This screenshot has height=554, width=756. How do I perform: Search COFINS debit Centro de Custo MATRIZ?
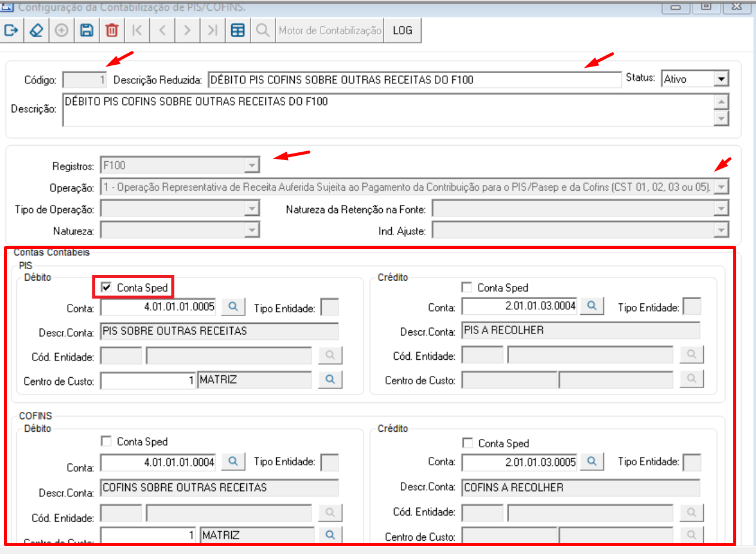coord(330,534)
